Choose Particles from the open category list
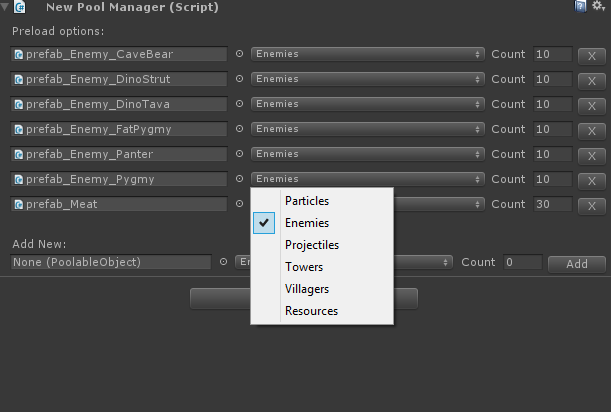This screenshot has width=611, height=412. pyautogui.click(x=306, y=201)
